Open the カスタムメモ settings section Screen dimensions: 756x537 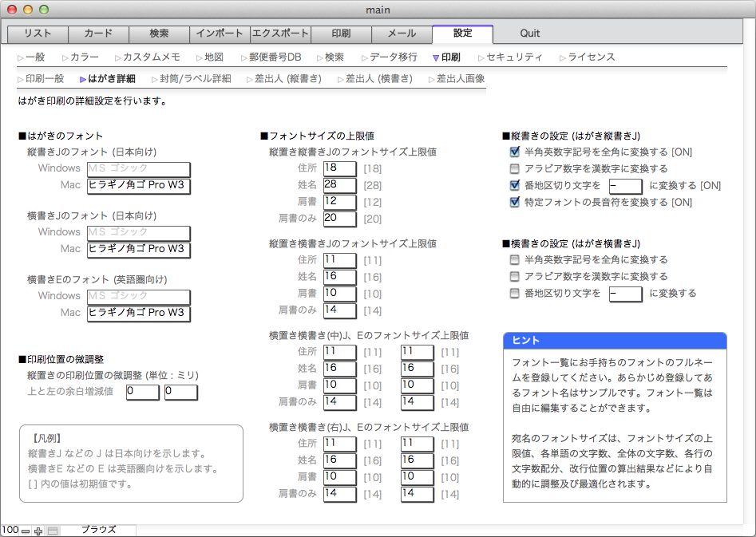pos(151,57)
